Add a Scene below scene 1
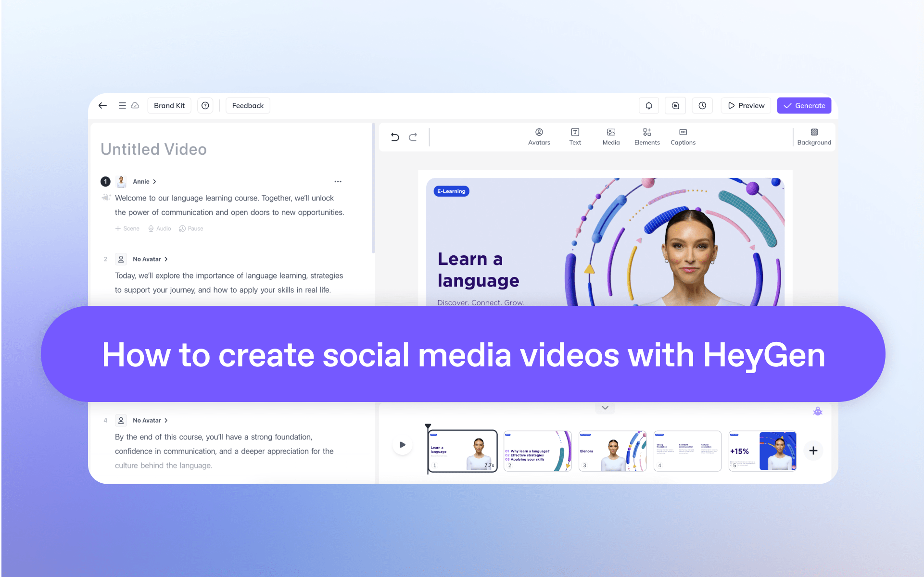 (127, 229)
